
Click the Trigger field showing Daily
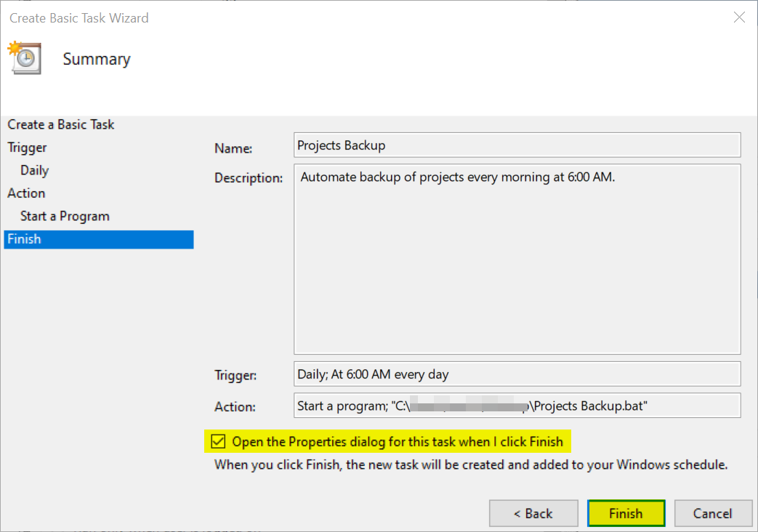pos(517,374)
